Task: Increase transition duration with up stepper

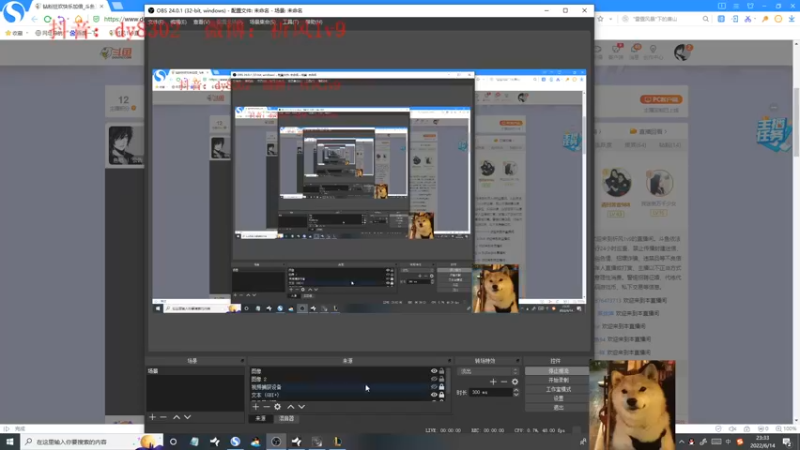Action: [516, 390]
